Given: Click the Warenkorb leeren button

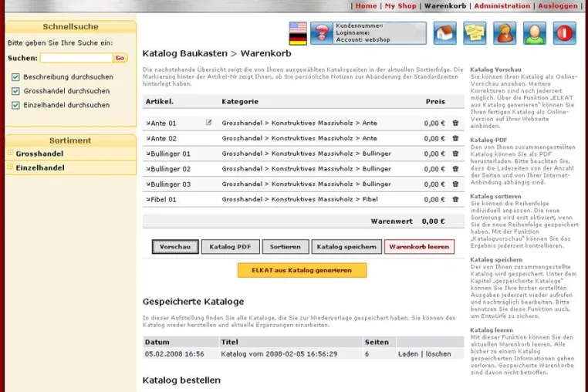Looking at the screenshot, I should coord(419,247).
